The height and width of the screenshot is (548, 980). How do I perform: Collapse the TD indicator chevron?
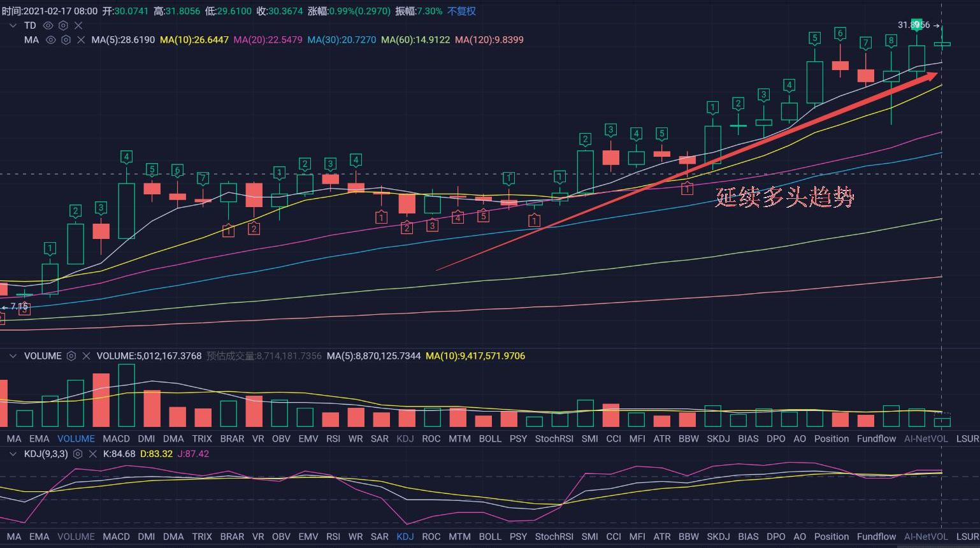(12, 25)
